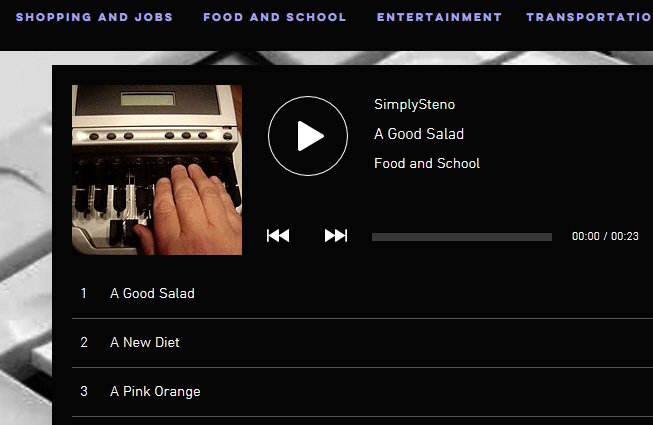Click the now-playing title A Good Salad
Screen dimensions: 653x425
point(419,134)
